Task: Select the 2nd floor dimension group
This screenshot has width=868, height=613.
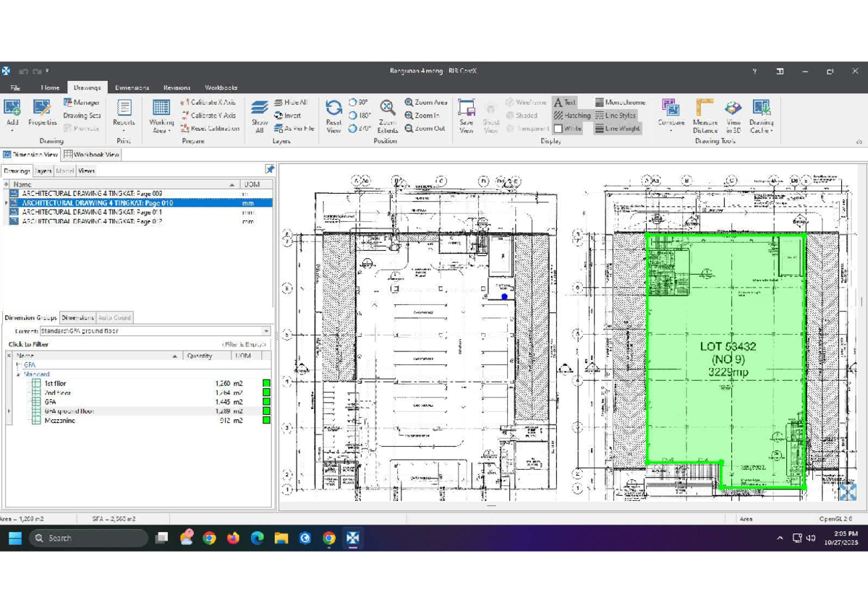Action: tap(58, 393)
